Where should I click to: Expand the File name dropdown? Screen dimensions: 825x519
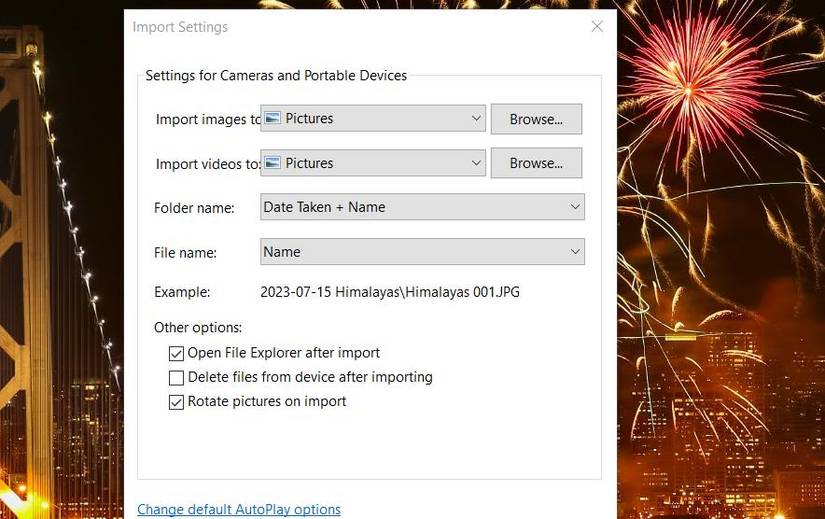(x=422, y=252)
